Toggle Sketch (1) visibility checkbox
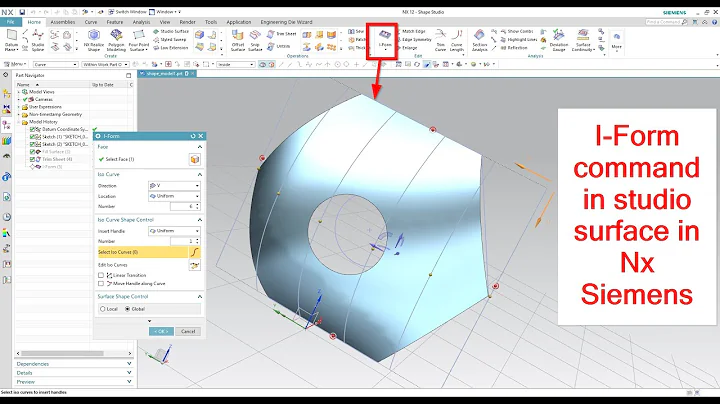Image resolution: width=720 pixels, height=404 pixels. (33, 137)
